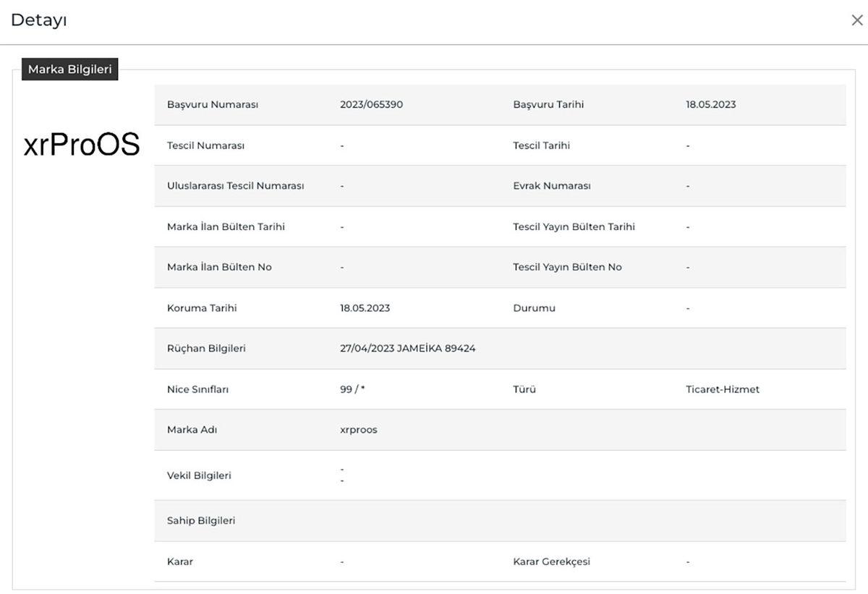Viewport: 868px width, 594px height.
Task: Click the Vekil Bilgileri row label
Action: (199, 475)
